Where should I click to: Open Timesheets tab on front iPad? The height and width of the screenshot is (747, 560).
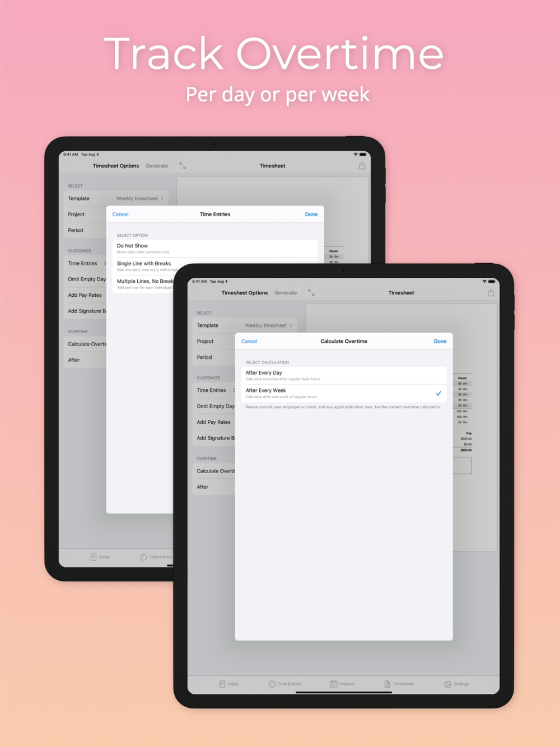399,684
